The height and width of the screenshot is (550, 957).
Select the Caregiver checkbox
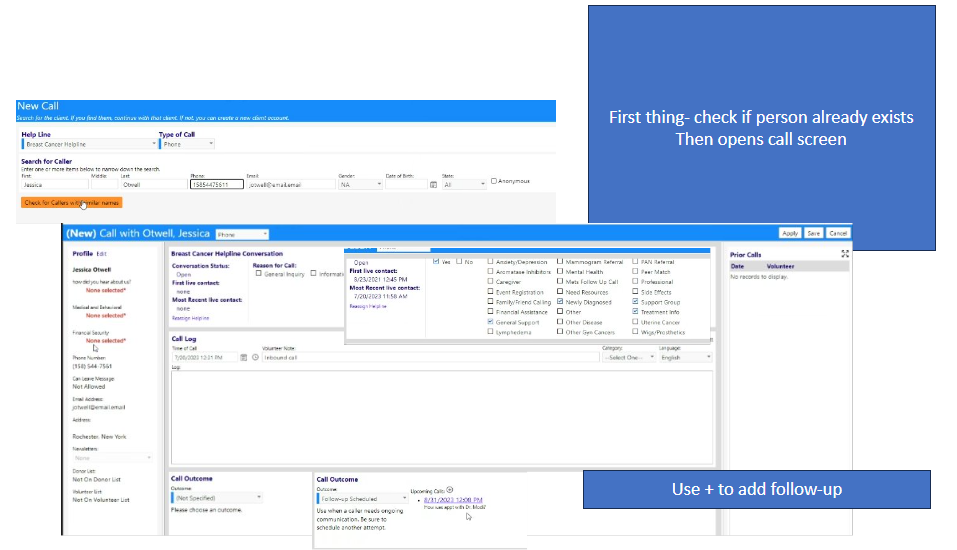click(490, 281)
